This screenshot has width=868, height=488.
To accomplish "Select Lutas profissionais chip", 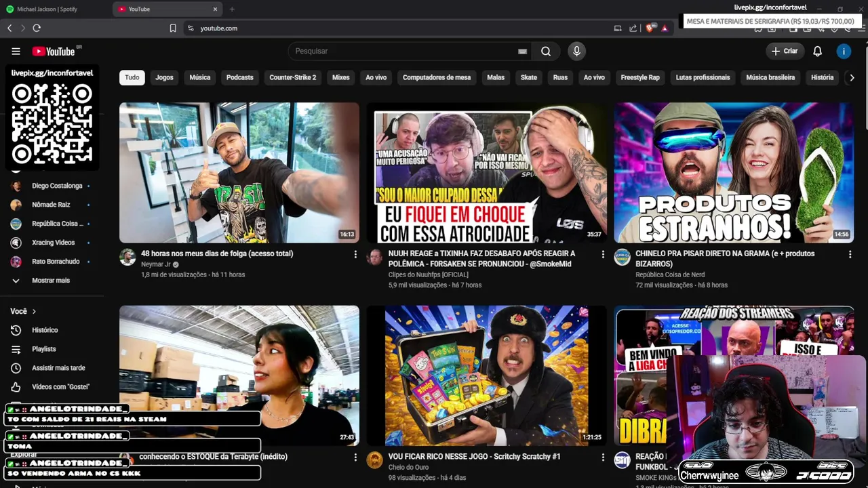I will coord(703,77).
